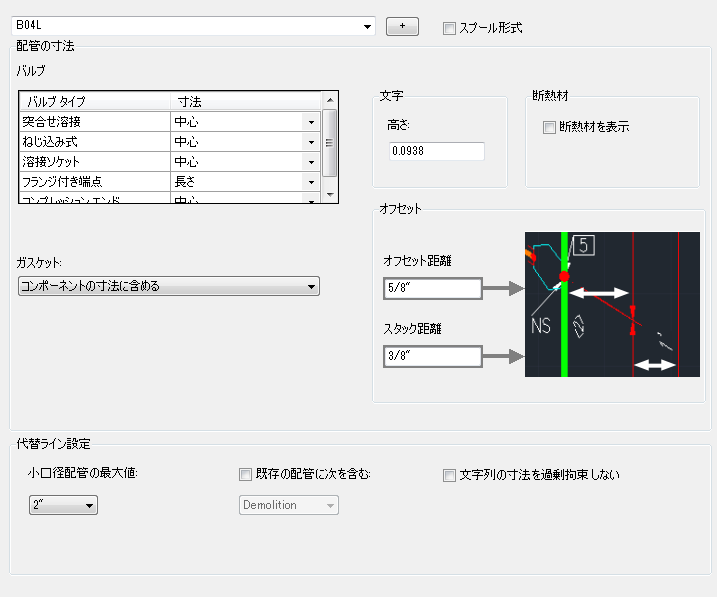Open 寸法 dropdown for ねじ込み式 row
This screenshot has height=597, width=717.
[x=311, y=142]
